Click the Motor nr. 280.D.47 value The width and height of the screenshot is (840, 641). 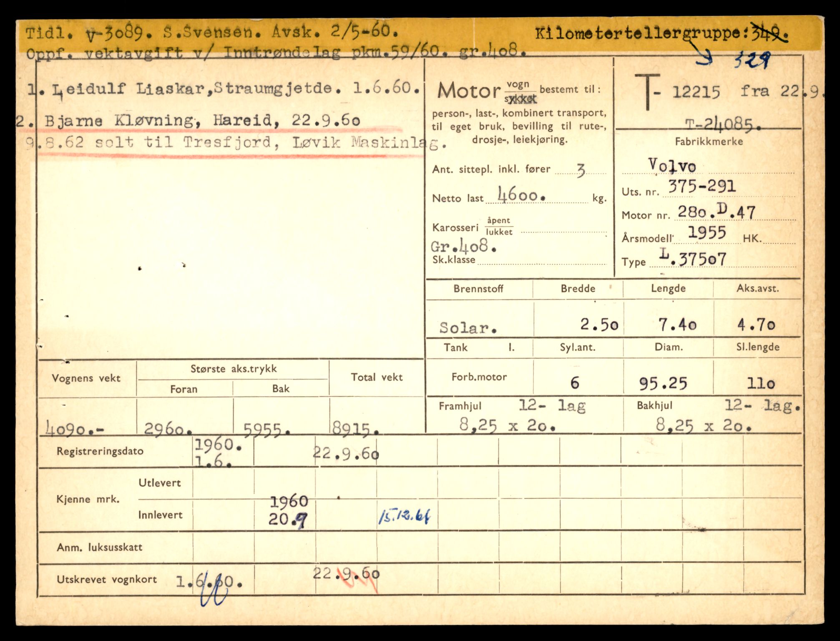[x=716, y=212]
